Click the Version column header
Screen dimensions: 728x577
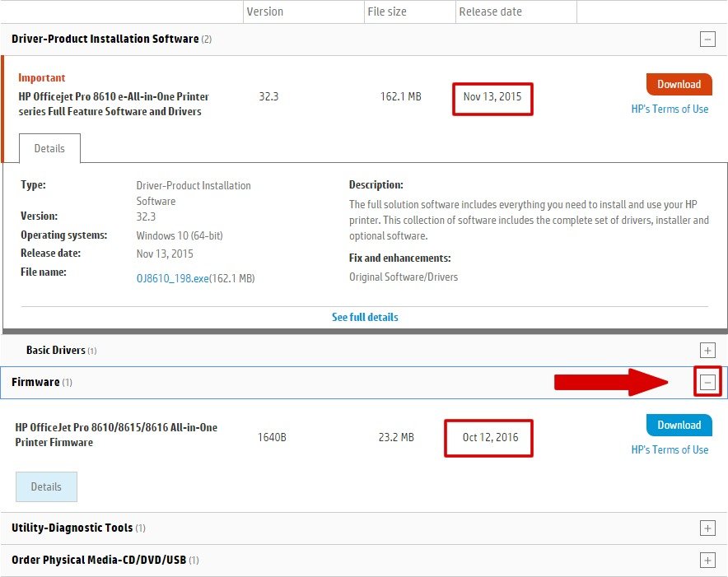coord(264,12)
